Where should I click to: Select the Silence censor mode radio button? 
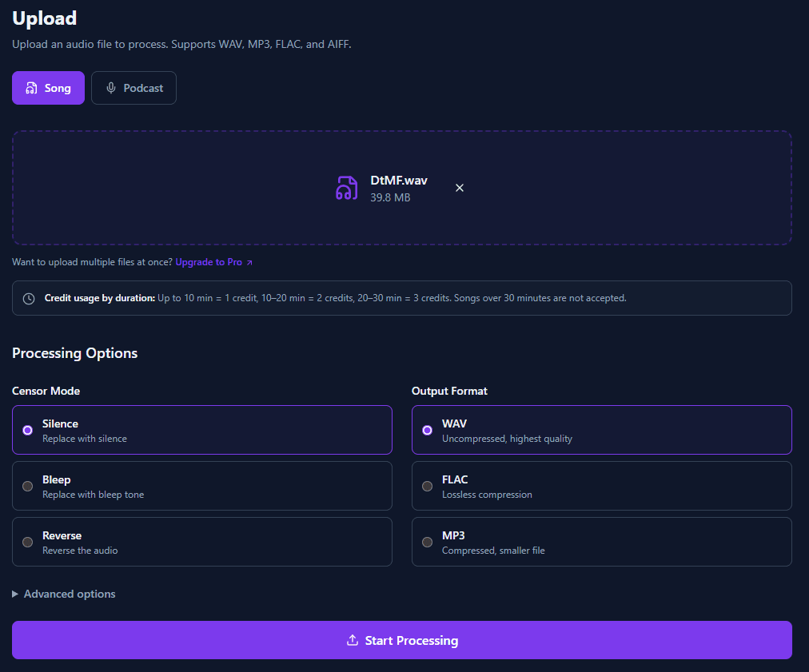point(26,430)
